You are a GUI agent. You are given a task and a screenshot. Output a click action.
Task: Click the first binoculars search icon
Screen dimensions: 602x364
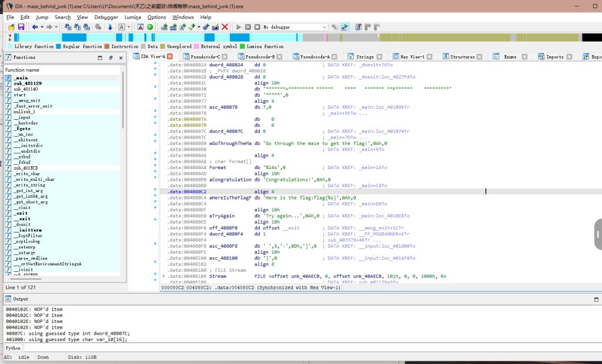coord(68,27)
